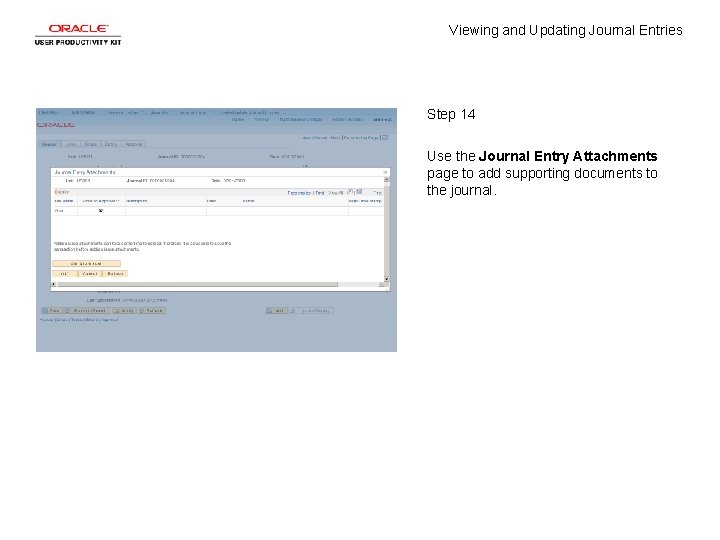This screenshot has width=720, height=540.
Task: Open Create/Update Journal Entries breadcrumb dropdown
Action: (252, 112)
